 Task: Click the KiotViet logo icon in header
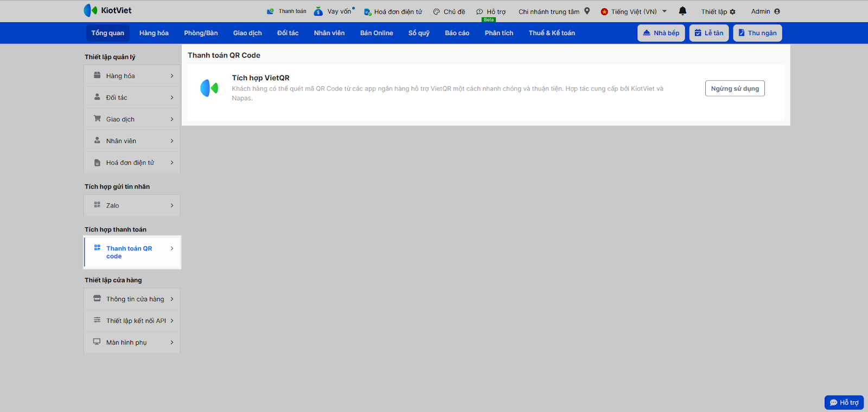tap(91, 10)
